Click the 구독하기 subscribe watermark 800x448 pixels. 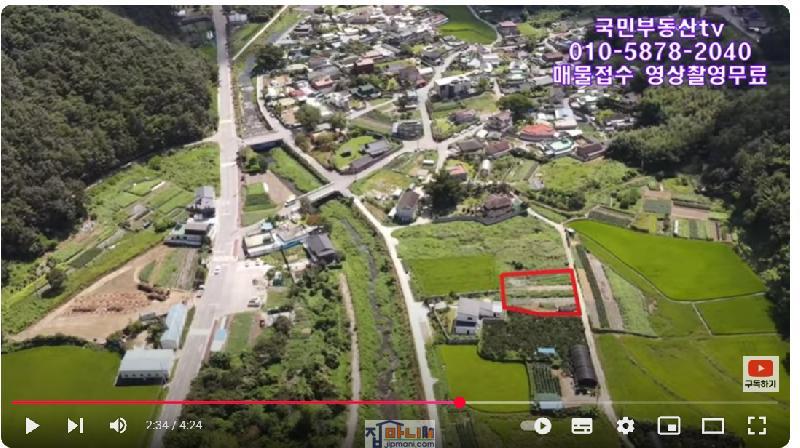tap(760, 374)
